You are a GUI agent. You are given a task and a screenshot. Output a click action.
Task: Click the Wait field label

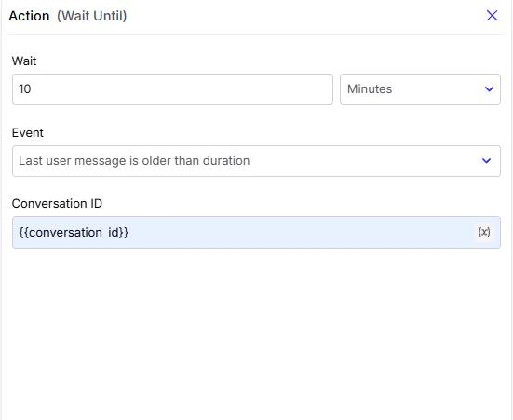(x=24, y=61)
